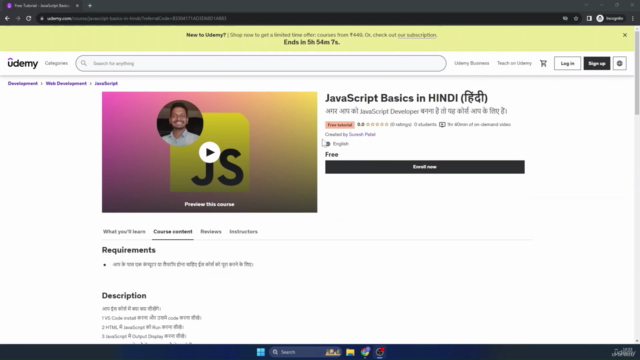This screenshot has height=360, width=640.
Task: Click the taskbar Search box
Action: (305, 352)
